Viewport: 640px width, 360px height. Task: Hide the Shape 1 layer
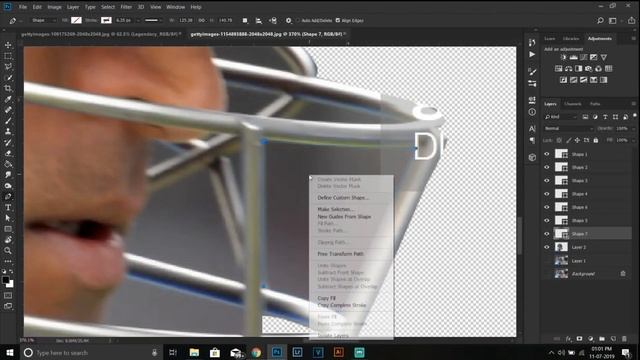point(547,154)
